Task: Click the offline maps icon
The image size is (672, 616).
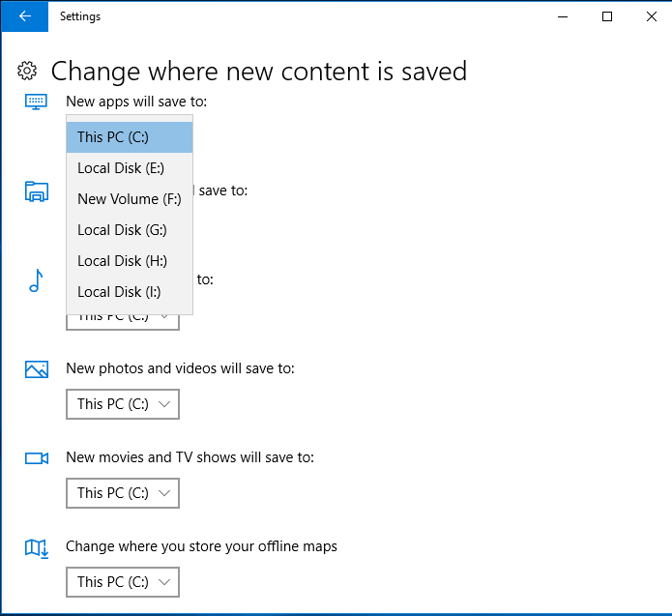Action: pyautogui.click(x=36, y=548)
